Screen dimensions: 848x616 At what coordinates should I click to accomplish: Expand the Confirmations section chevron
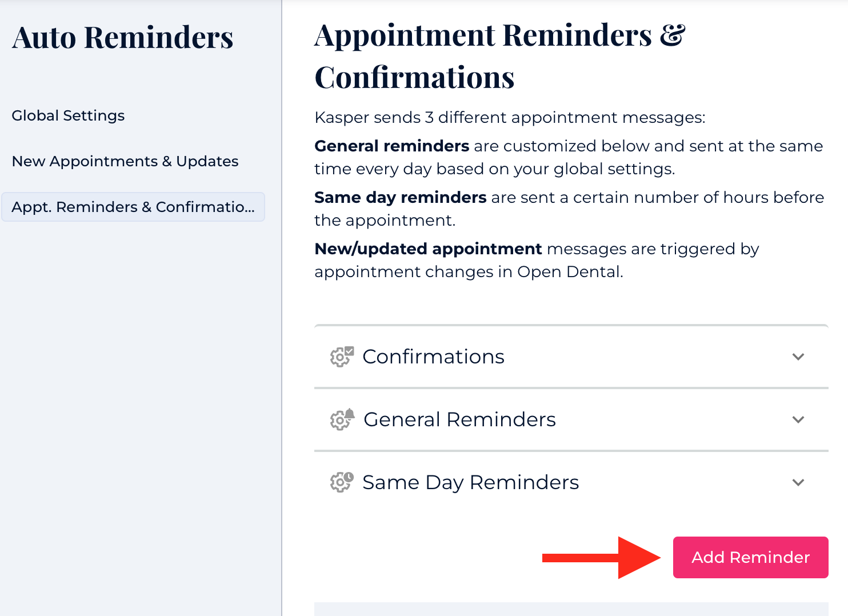798,357
